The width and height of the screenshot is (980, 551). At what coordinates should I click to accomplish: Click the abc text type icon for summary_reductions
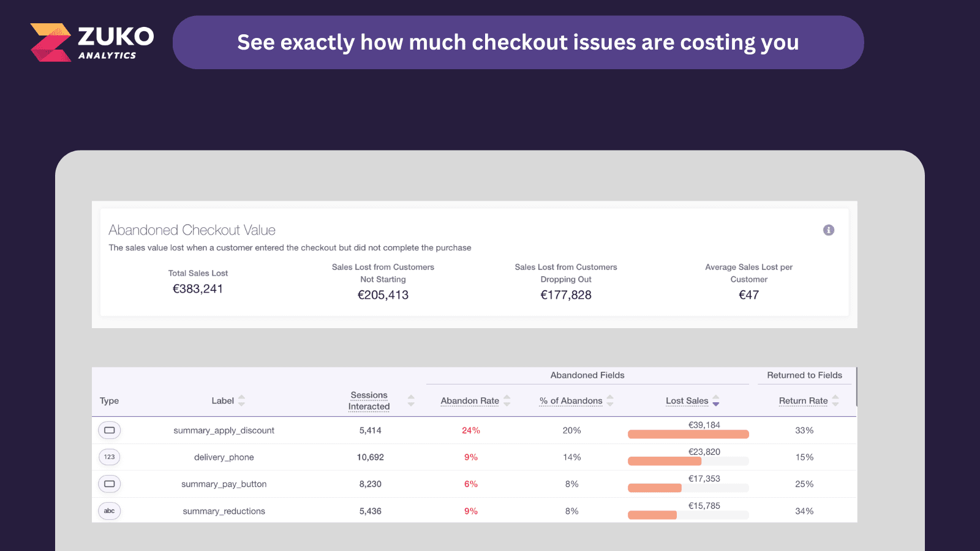(x=110, y=511)
